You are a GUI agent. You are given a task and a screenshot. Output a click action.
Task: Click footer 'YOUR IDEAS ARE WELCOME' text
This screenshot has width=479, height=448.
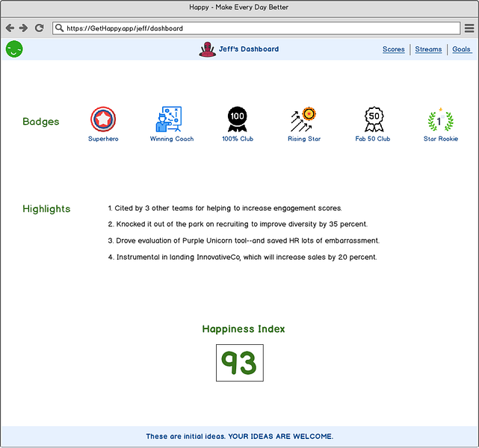tap(281, 436)
